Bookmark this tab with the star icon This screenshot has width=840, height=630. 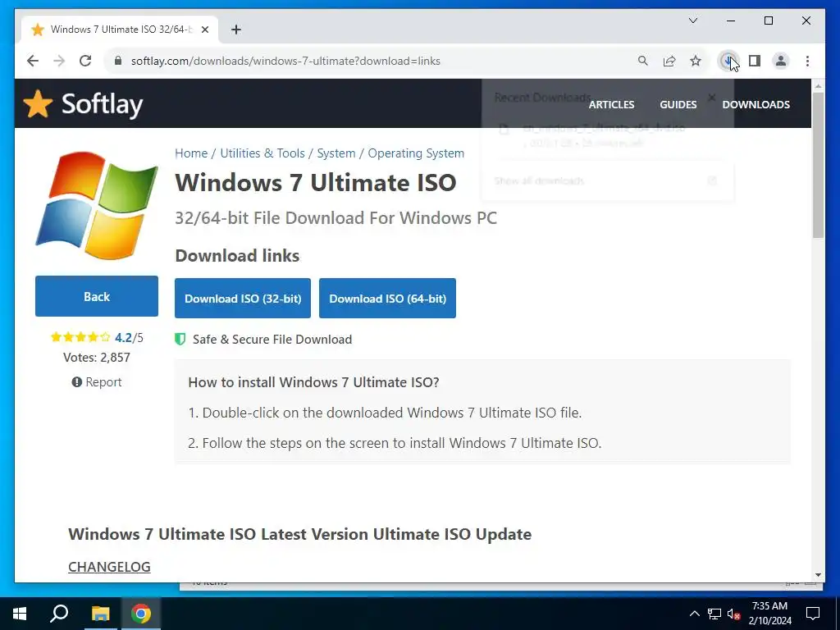696,61
